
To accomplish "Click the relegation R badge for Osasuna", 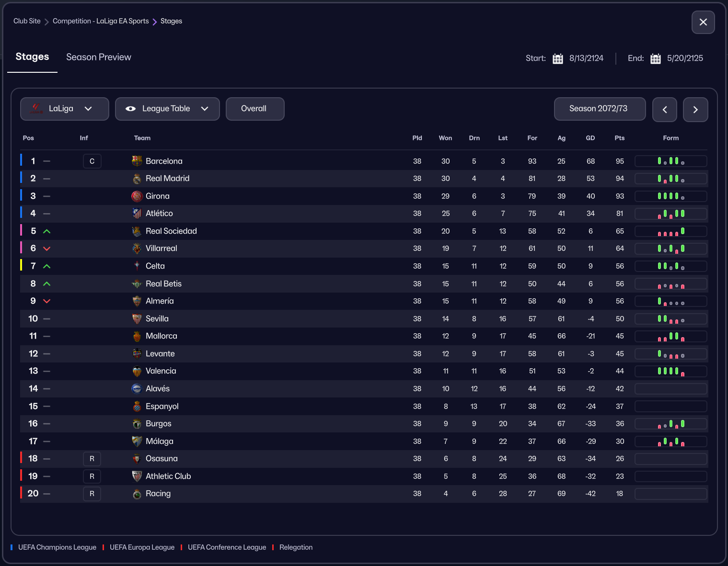I will (92, 459).
